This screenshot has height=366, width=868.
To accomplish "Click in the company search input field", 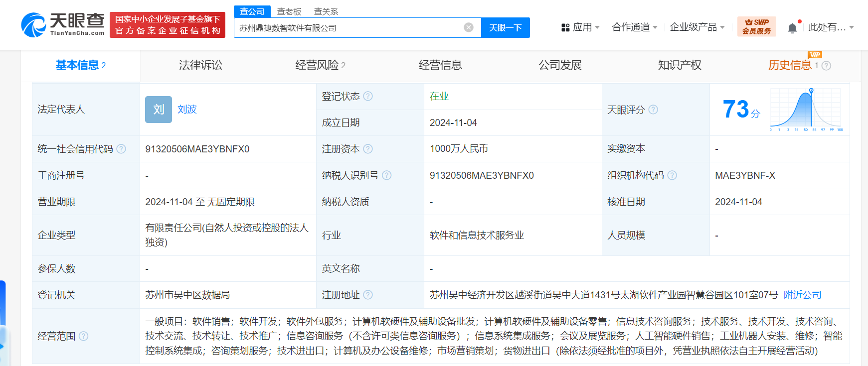I will click(349, 27).
